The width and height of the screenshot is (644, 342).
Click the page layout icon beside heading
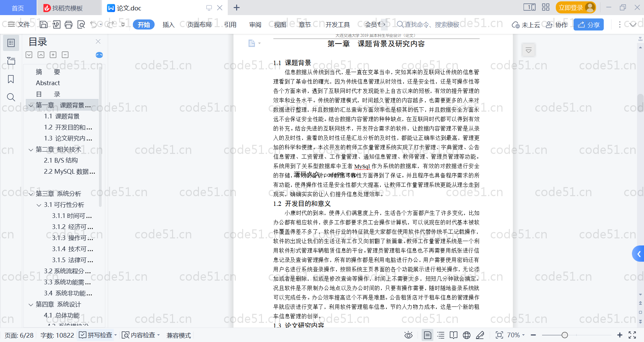pyautogui.click(x=252, y=43)
